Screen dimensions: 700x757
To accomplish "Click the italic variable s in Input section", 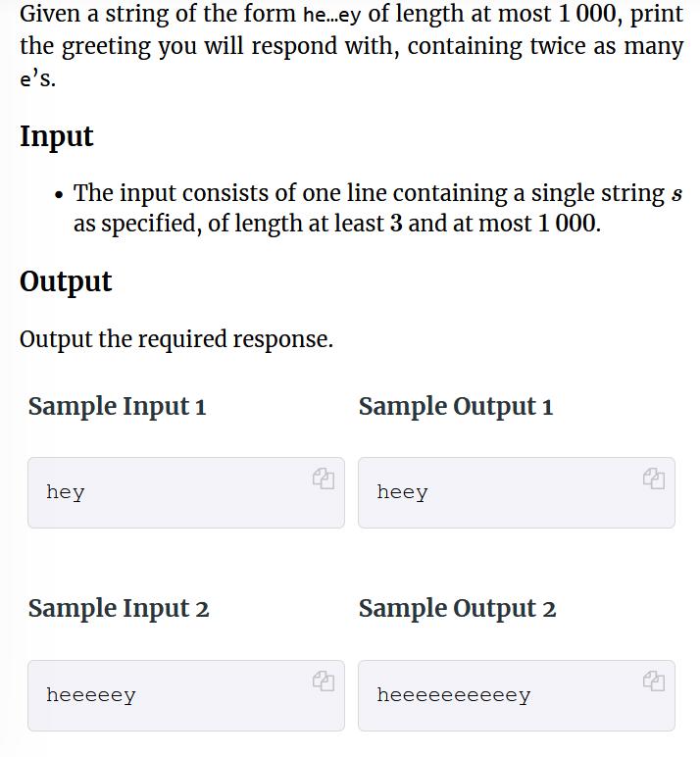I will [x=676, y=194].
